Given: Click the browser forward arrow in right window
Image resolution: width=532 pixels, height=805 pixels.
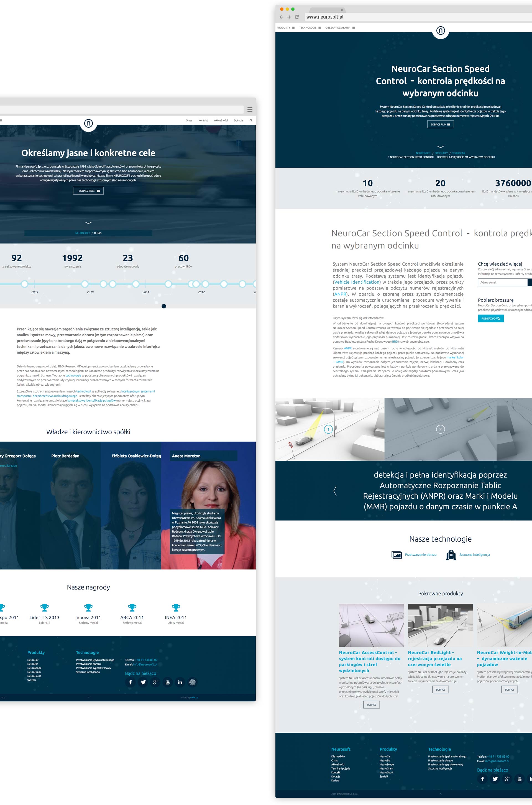Looking at the screenshot, I should 289,17.
